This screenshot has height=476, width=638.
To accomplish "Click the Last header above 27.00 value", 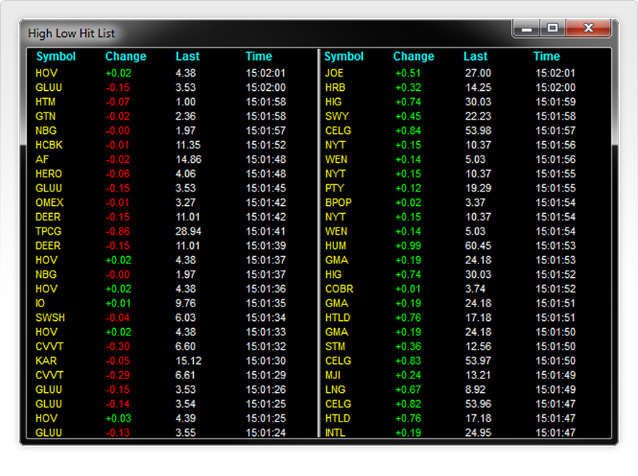I will pyautogui.click(x=475, y=57).
